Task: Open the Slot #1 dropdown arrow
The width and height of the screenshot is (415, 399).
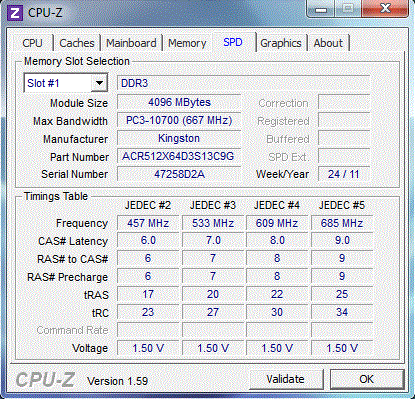Action: (99, 83)
